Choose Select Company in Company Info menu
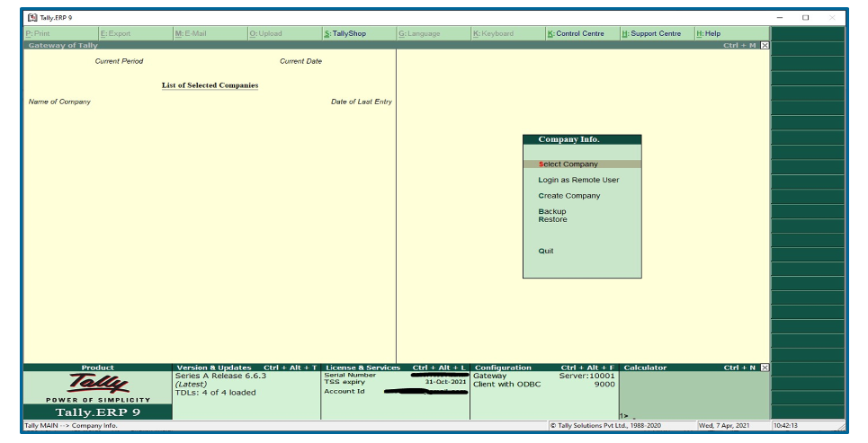The width and height of the screenshot is (868, 443). click(582, 164)
